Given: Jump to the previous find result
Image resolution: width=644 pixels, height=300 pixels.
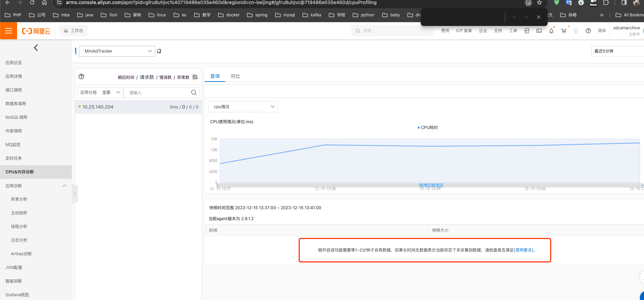Looking at the screenshot, I should 514,17.
